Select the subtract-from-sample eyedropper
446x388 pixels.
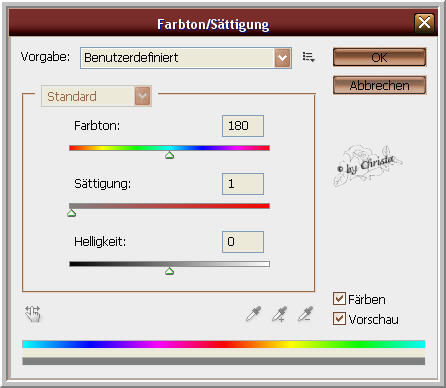tap(305, 314)
